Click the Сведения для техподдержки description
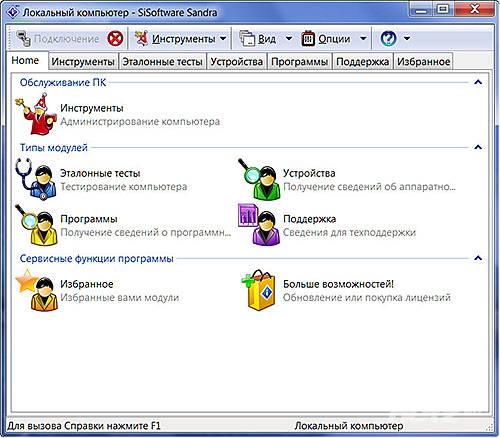The height and width of the screenshot is (438, 500). click(x=349, y=232)
